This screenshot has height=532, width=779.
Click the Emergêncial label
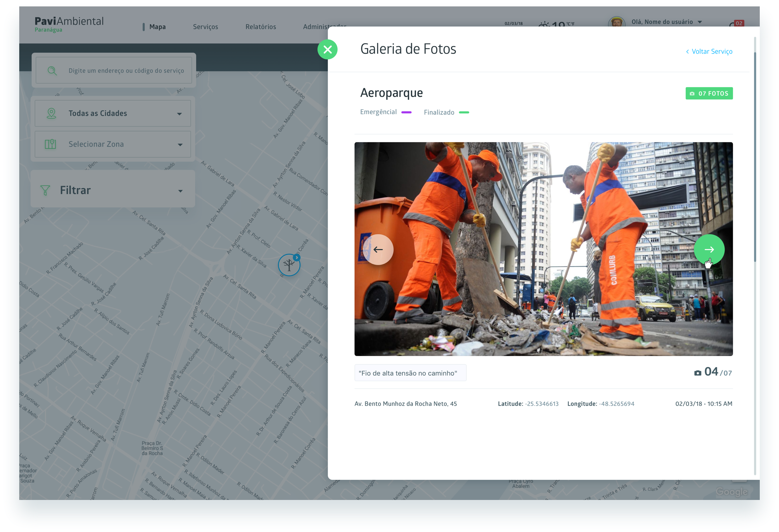coord(378,112)
